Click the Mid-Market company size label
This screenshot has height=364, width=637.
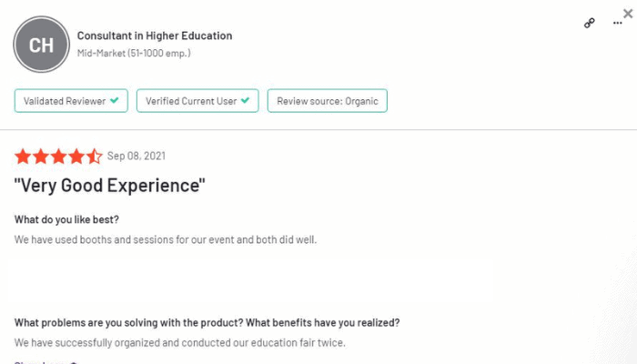click(134, 53)
